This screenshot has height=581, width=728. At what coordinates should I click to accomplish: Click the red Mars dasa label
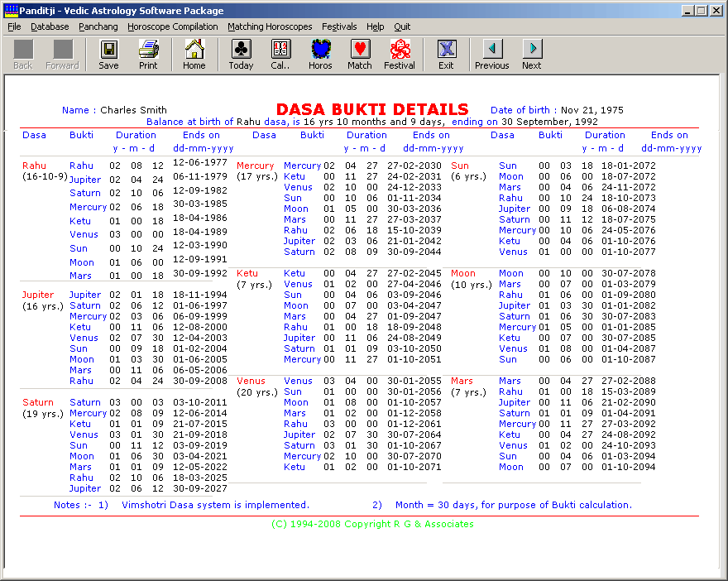click(462, 381)
